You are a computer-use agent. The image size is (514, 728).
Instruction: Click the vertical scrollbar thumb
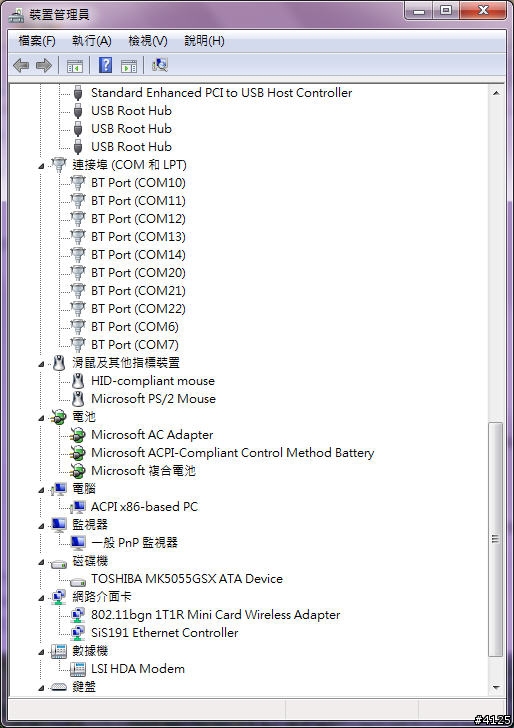[x=496, y=539]
